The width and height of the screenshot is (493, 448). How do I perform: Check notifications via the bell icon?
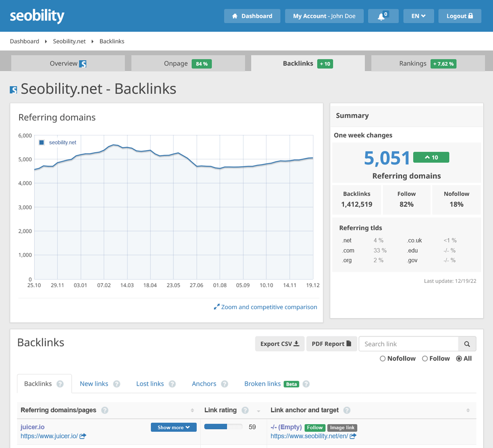tap(383, 16)
